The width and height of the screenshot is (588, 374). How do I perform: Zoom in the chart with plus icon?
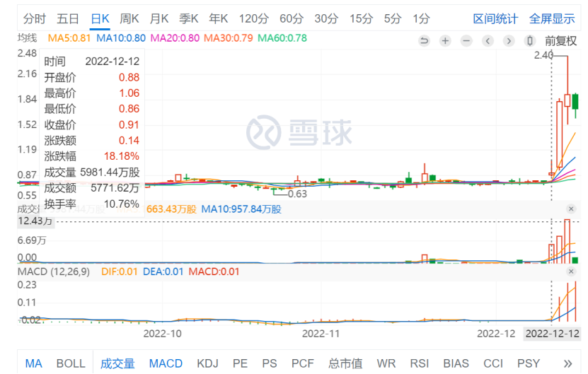tap(445, 40)
